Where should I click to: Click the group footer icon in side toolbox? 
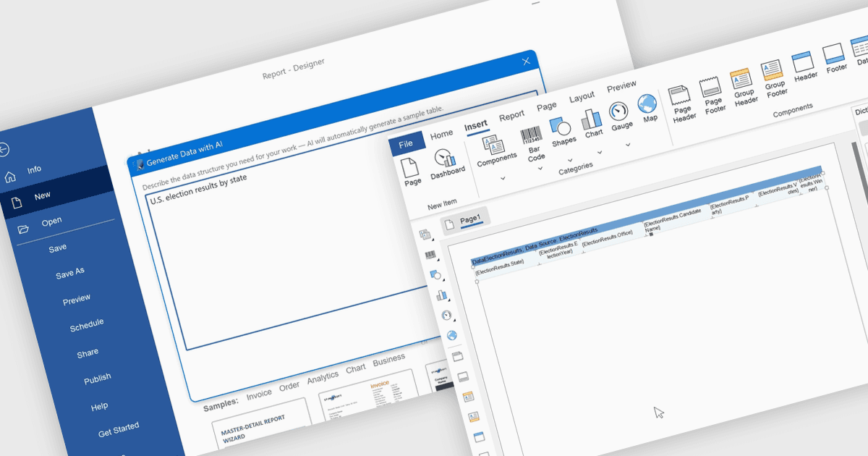[473, 417]
